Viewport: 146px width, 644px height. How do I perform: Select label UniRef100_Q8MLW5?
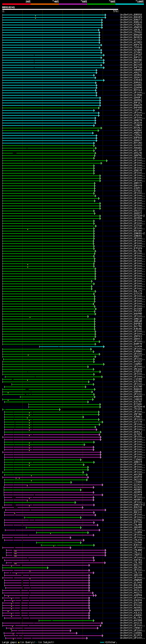click(131, 321)
